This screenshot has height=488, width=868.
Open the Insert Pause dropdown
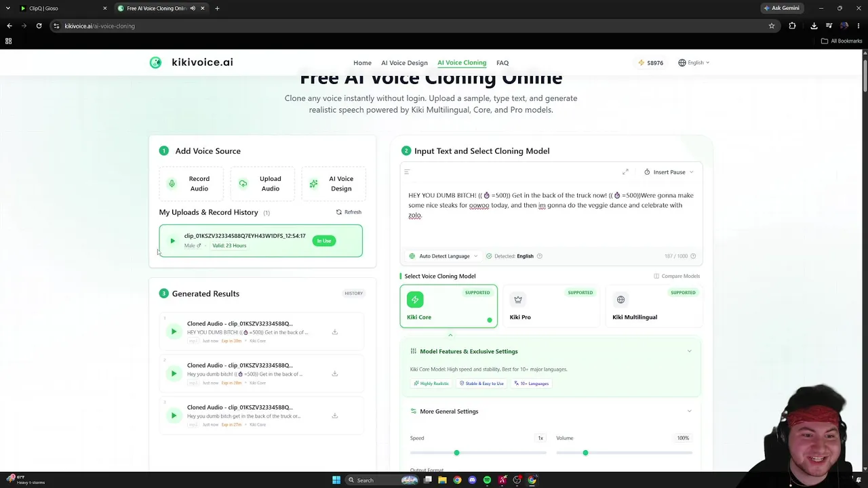point(669,172)
